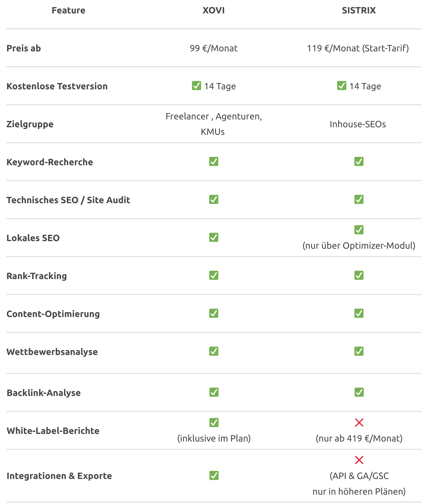This screenshot has height=504, width=427.
Task: Click the SISTRIX Keyword-Recherche green checkmark
Action: click(359, 161)
